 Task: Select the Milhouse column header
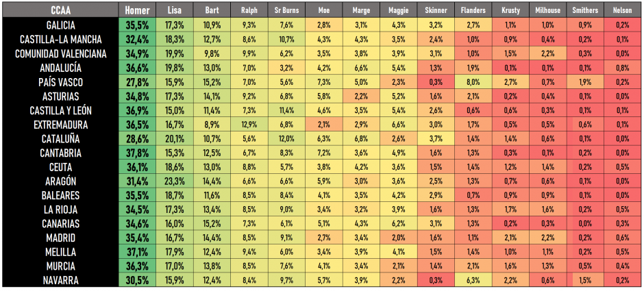pyautogui.click(x=547, y=10)
